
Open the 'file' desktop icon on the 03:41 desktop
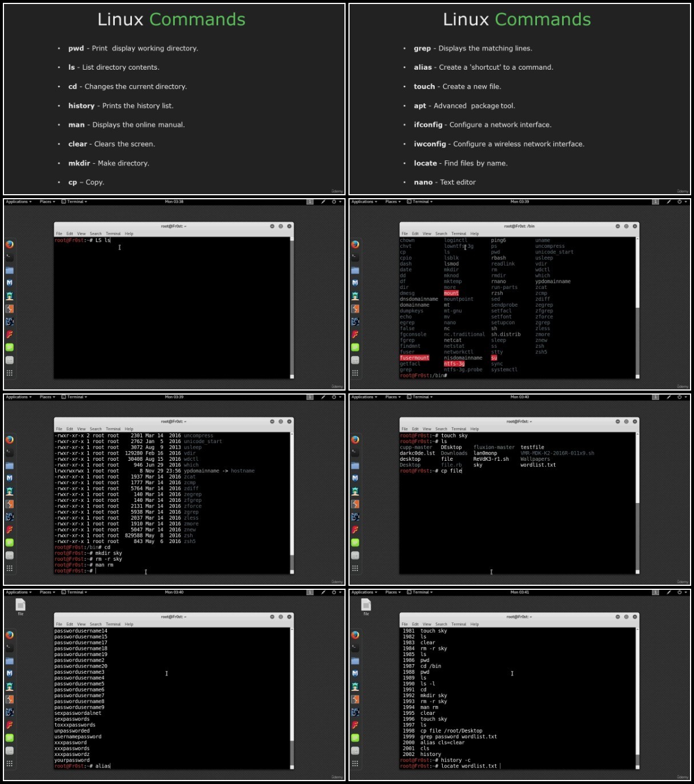tap(366, 606)
